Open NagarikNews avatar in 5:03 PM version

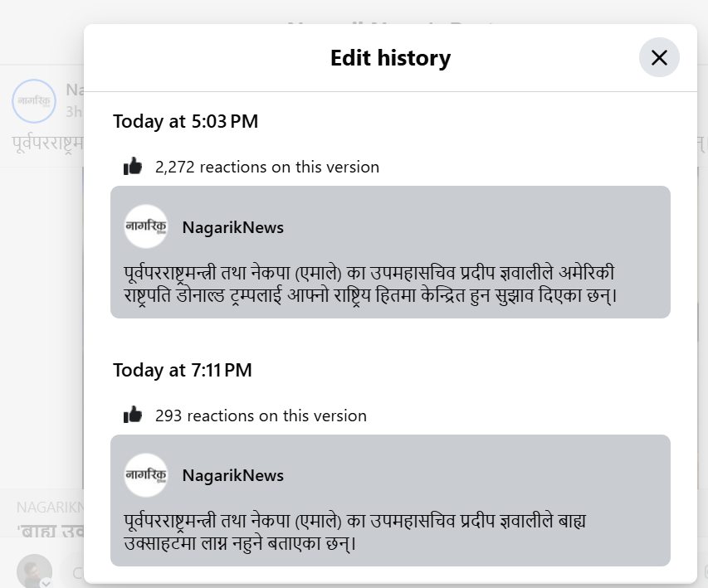146,226
